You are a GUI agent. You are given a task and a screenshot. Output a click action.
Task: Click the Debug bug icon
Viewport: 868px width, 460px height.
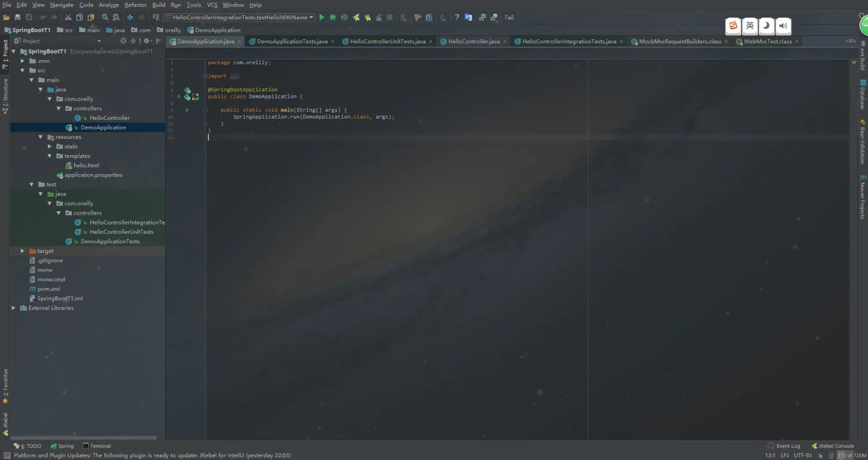coord(333,17)
